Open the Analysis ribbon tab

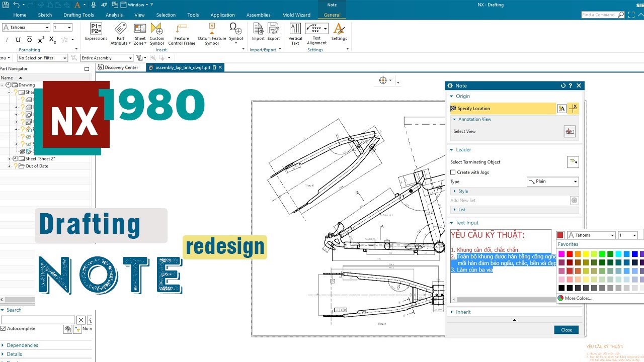pos(114,15)
